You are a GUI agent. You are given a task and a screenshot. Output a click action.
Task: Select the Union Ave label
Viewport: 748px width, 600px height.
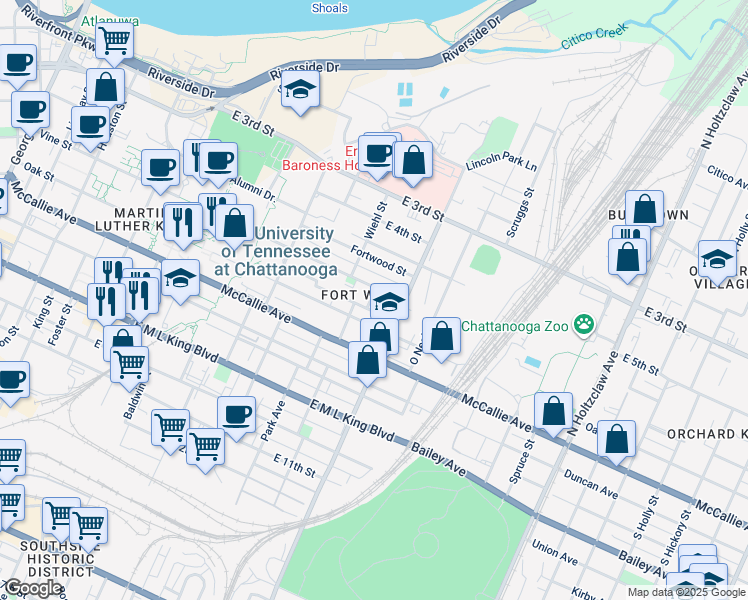555,552
